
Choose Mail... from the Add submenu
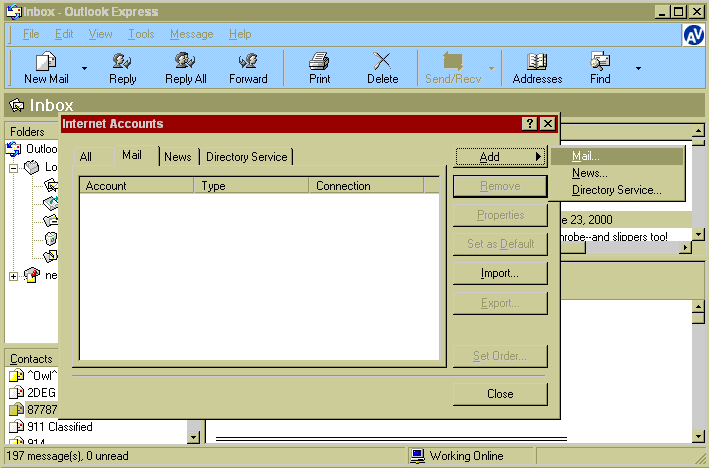tap(617, 156)
